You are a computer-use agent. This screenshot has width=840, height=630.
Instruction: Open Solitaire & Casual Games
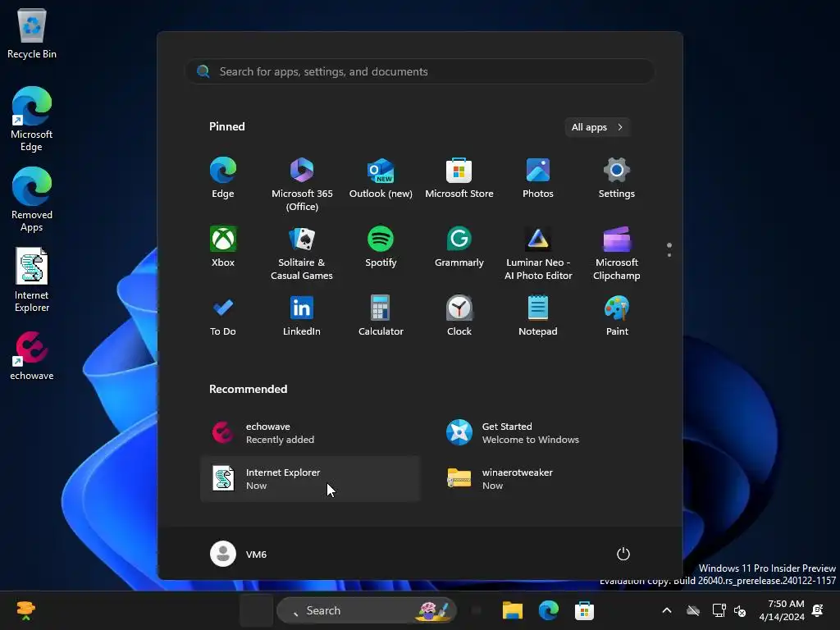coord(302,253)
